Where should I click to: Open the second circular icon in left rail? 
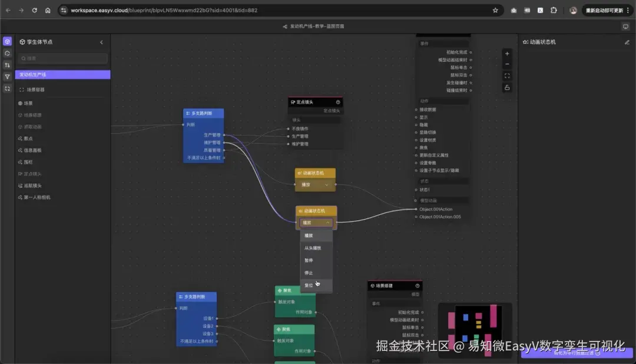[x=7, y=53]
